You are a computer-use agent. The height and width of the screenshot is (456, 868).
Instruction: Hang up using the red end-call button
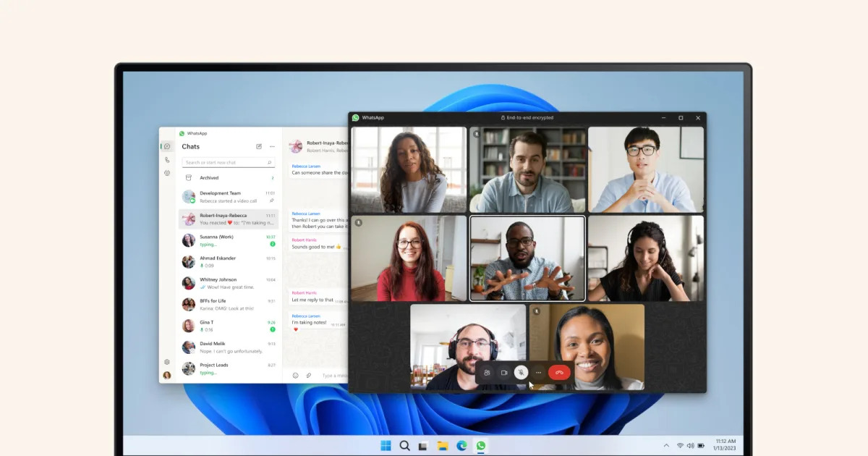pyautogui.click(x=558, y=372)
